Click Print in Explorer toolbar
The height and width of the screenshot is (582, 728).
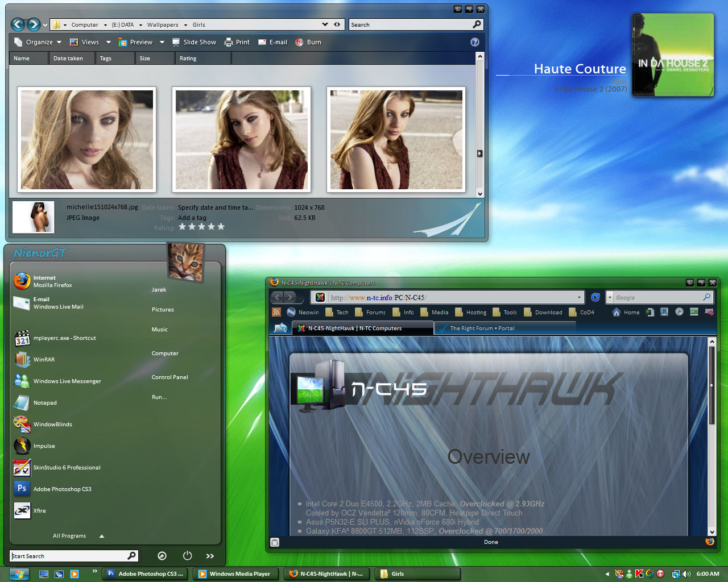pos(237,42)
